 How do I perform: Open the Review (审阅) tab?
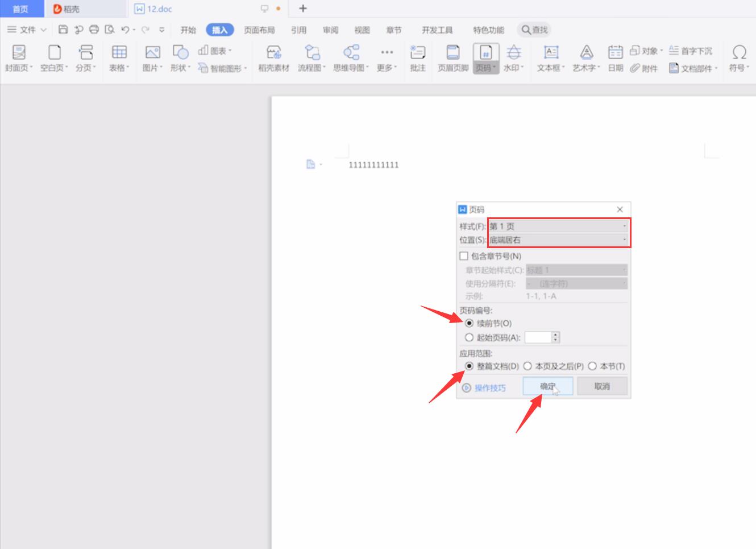coord(330,30)
